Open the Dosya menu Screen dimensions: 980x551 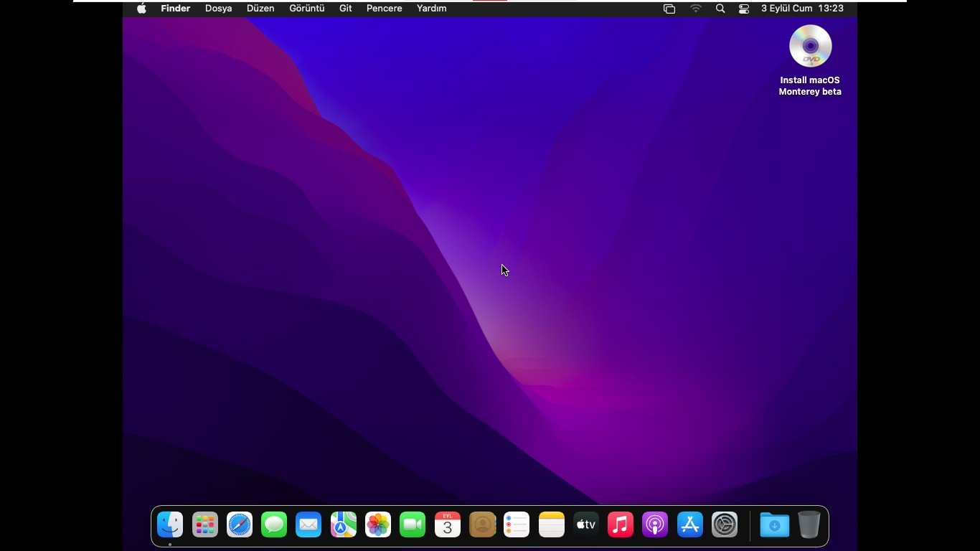(x=218, y=9)
